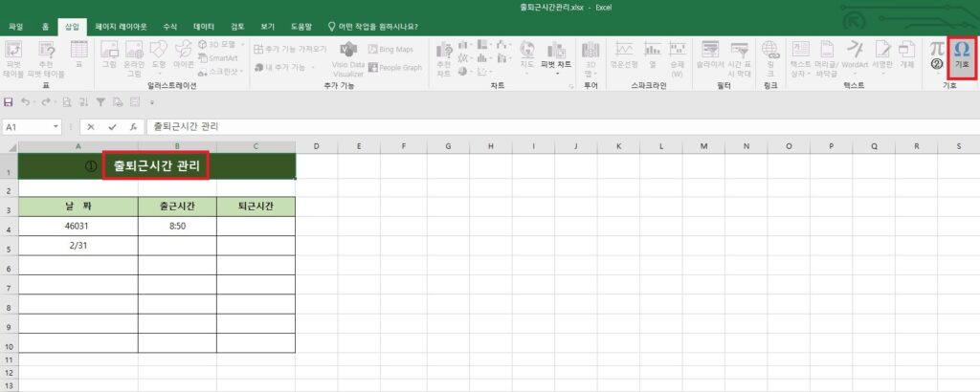The height and width of the screenshot is (392, 980).
Task: Launch Visio Data Visualizer add-in
Action: tap(348, 59)
